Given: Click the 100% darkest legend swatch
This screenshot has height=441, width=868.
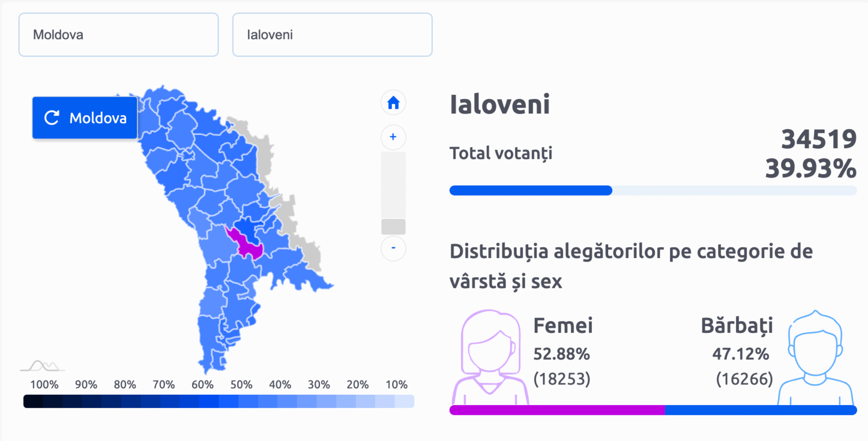Looking at the screenshot, I should coord(33,401).
